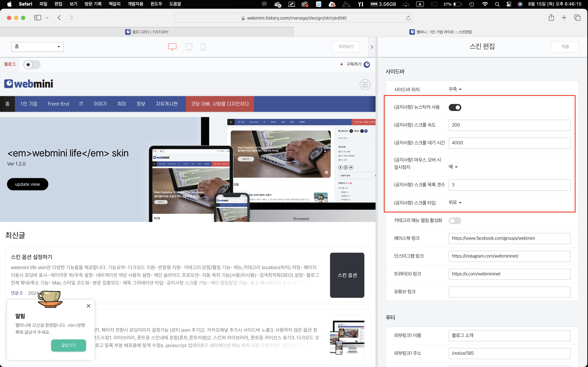
Task: Switch to tablet preview device icon
Action: click(189, 47)
